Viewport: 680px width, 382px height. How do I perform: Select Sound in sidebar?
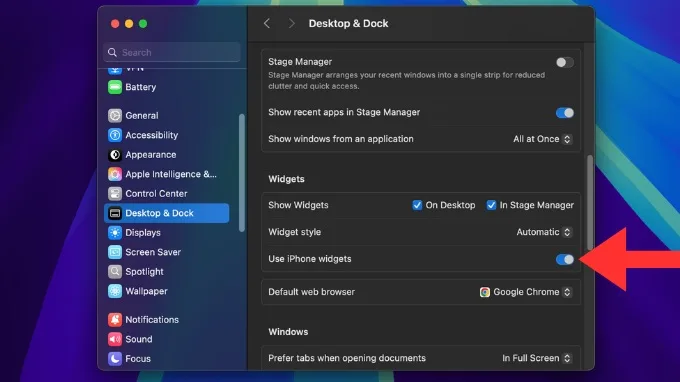[x=167, y=340]
